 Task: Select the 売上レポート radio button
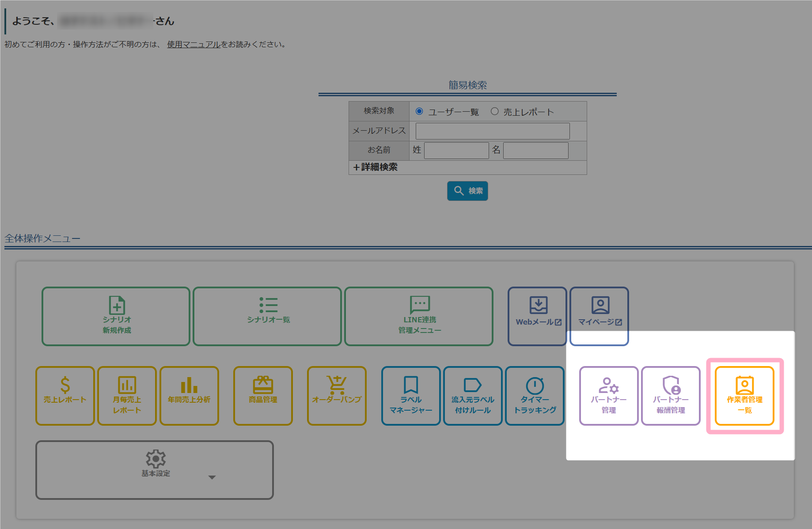495,111
